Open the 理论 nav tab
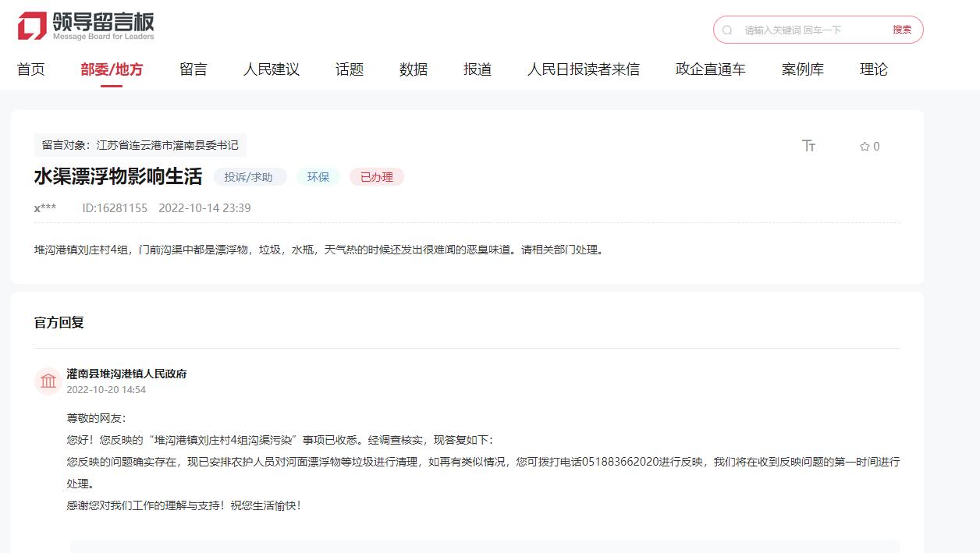Viewport: 980px width, 553px height. pyautogui.click(x=874, y=69)
